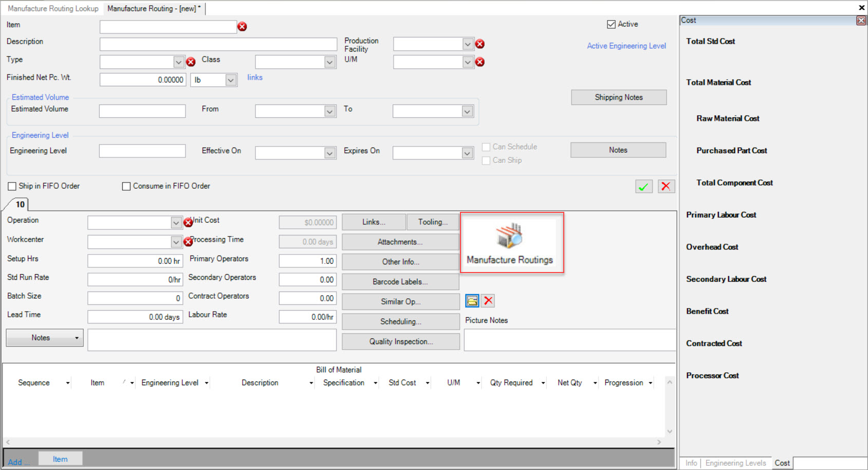Open the Estimated Volume To date dropdown

pyautogui.click(x=467, y=112)
